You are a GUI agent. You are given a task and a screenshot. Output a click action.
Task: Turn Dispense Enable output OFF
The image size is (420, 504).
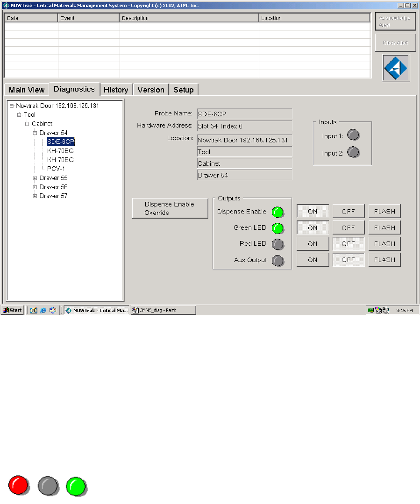click(x=348, y=212)
